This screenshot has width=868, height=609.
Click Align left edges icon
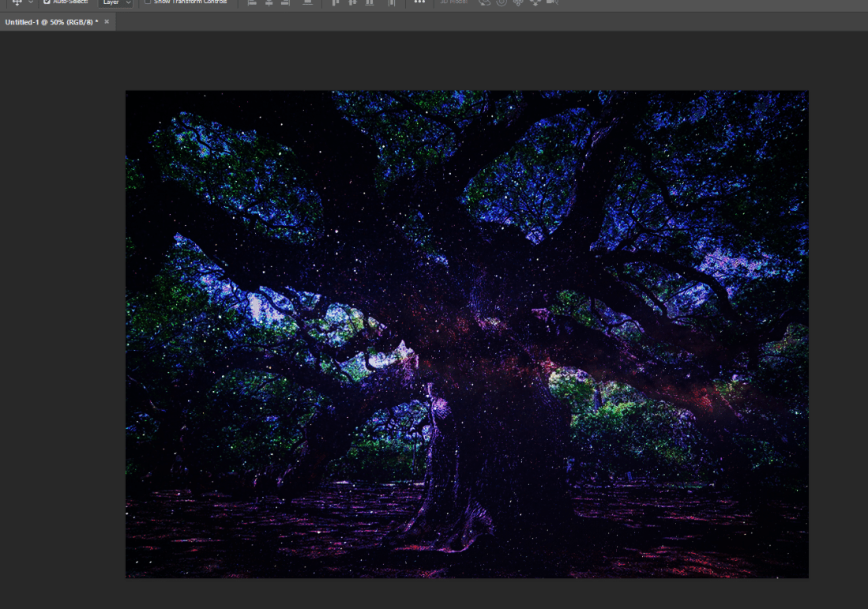(x=252, y=3)
